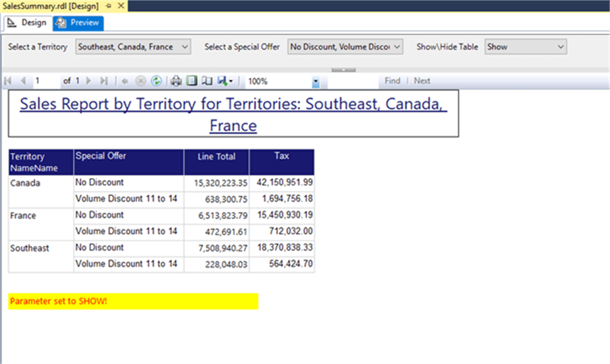Screen dimensions: 610x364
Task: Go to next page arrow
Action: pos(89,81)
